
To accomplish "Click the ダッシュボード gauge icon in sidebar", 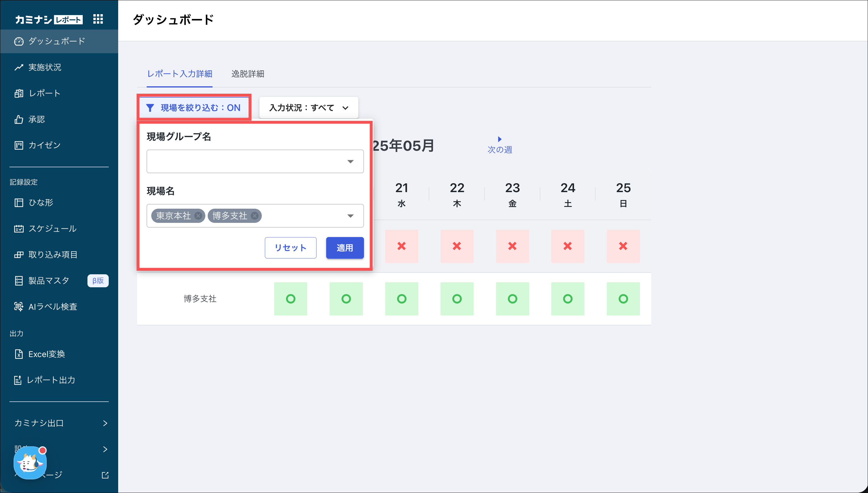I will point(19,41).
